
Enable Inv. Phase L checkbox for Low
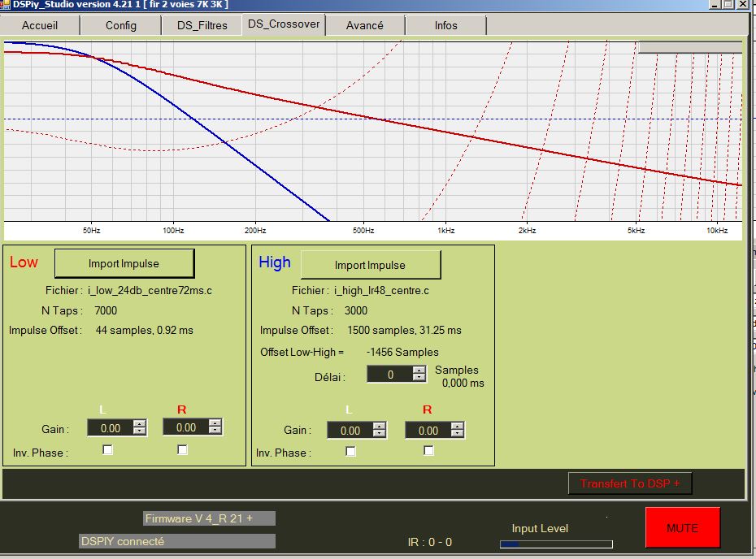point(107,449)
